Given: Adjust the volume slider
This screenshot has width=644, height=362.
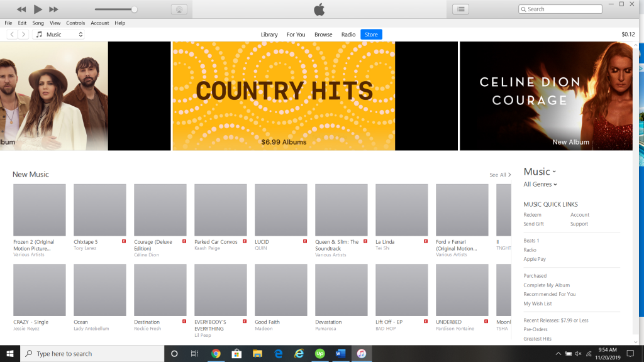Looking at the screenshot, I should point(134,9).
